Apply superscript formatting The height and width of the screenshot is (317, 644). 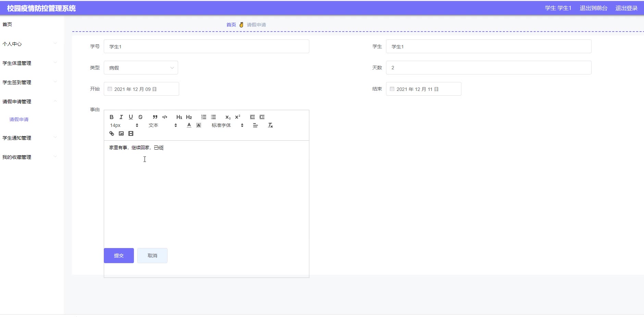point(237,117)
